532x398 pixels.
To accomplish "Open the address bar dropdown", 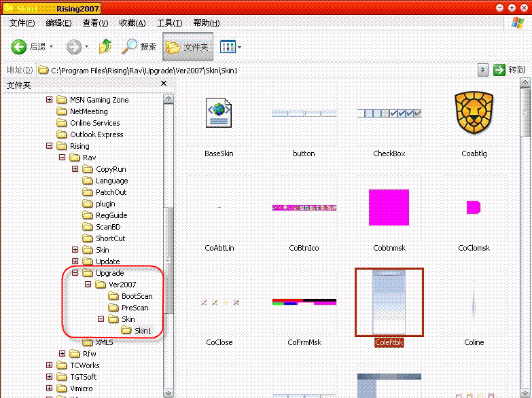I will pos(482,70).
